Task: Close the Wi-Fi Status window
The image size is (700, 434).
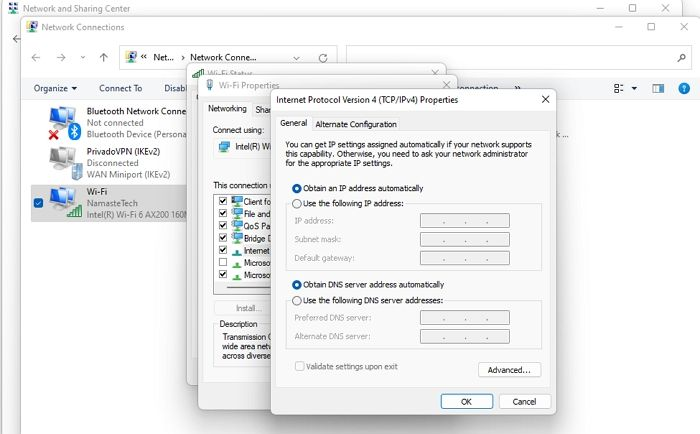Action: point(435,72)
